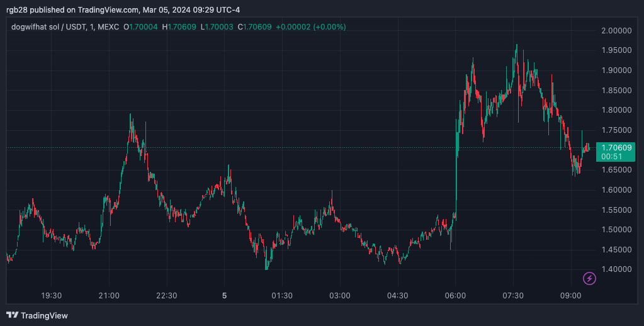Click the 21:00 time axis label
Screen dimensions: 644x326
[x=110, y=296]
